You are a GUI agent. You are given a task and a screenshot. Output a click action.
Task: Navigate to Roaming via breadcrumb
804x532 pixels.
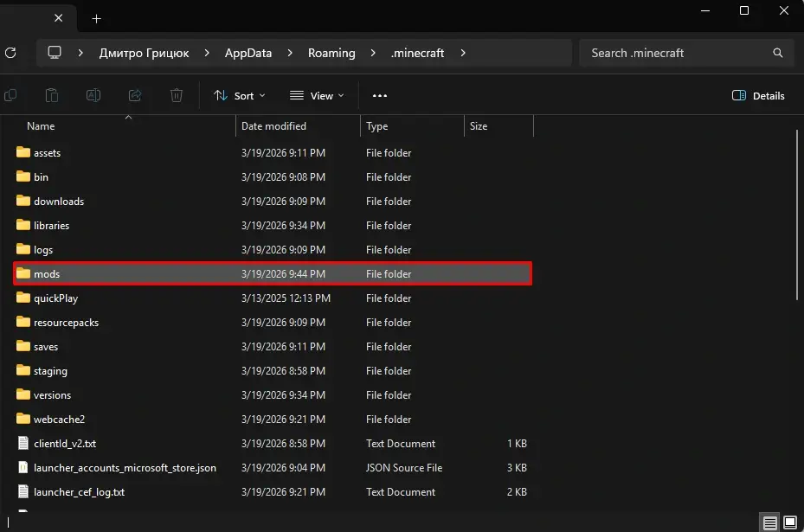coord(332,53)
